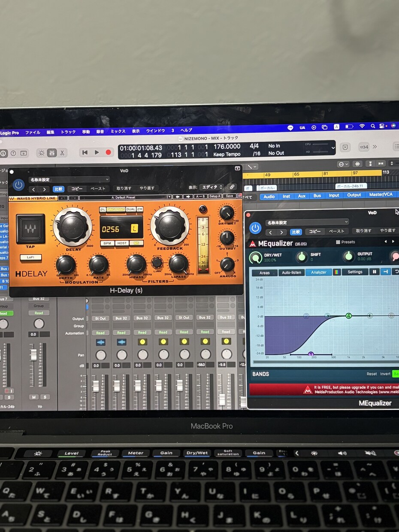The image size is (399, 532).
Task: Select BPM delay time mode
Action: point(107,243)
